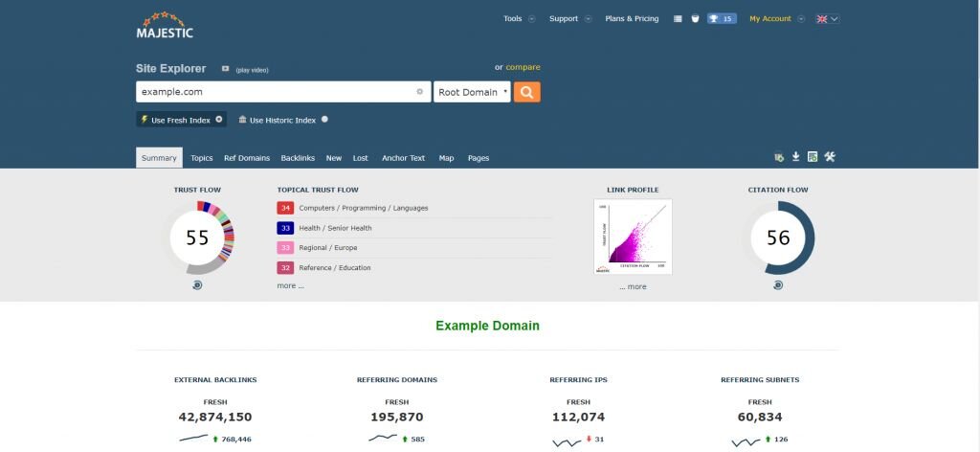Click the compare link
The width and height of the screenshot is (980, 452).
(x=523, y=67)
